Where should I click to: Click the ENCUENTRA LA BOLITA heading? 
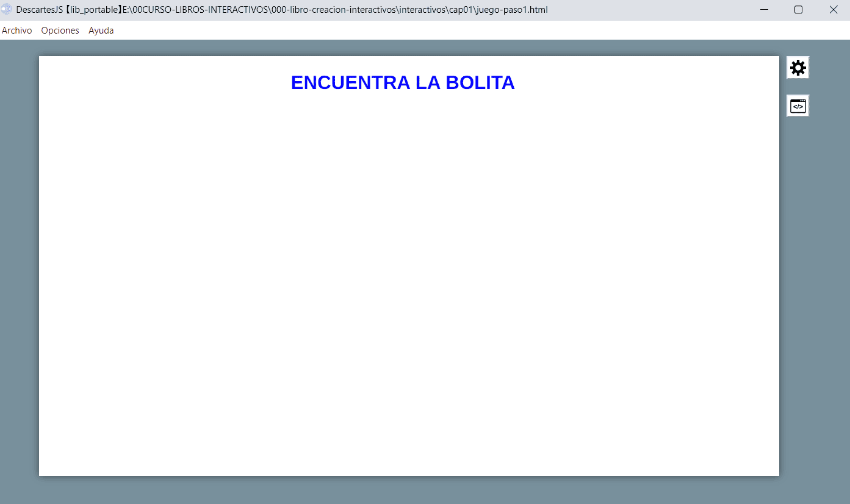pos(403,82)
